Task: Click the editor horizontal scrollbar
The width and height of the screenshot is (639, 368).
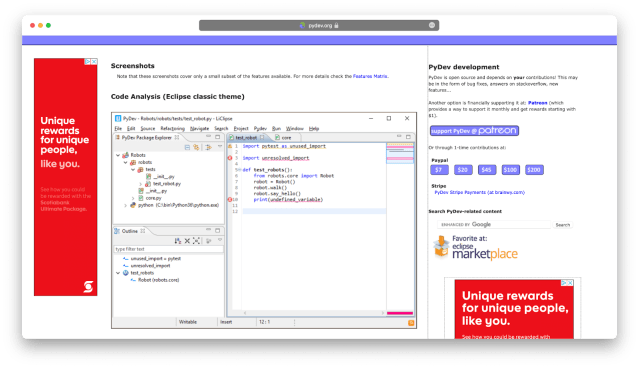Action: click(314, 313)
